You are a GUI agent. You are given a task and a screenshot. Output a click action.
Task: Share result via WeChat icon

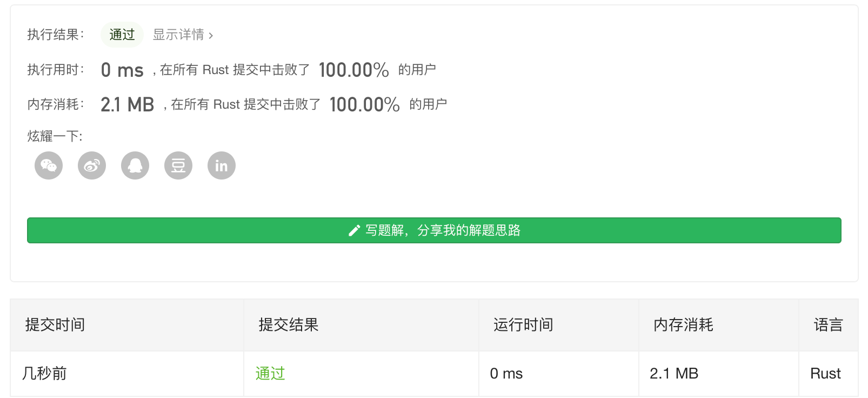[49, 165]
